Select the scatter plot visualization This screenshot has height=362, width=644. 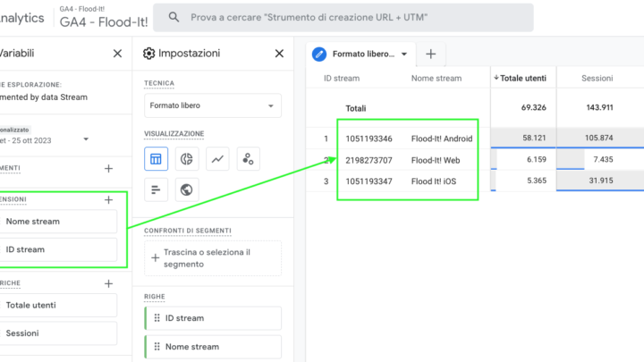point(248,159)
